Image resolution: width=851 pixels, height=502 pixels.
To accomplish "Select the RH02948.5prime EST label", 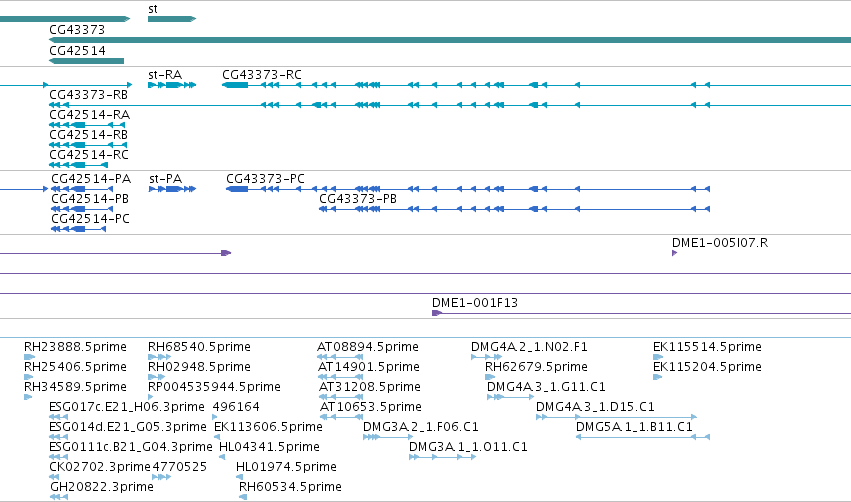I will click(x=199, y=367).
